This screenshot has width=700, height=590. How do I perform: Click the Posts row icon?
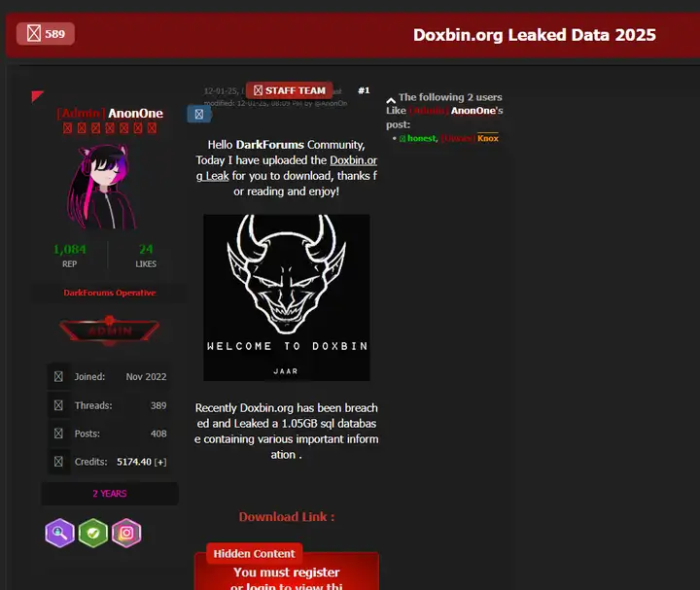pyautogui.click(x=58, y=434)
